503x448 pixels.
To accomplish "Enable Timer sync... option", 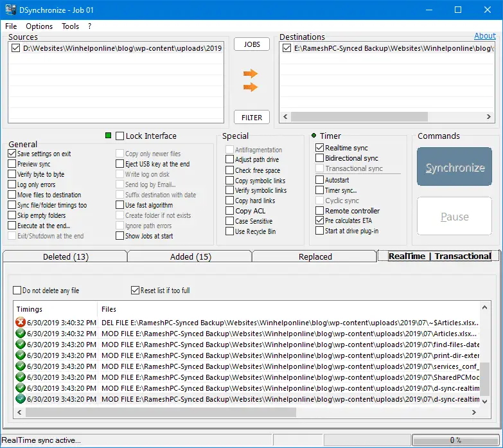I will (319, 190).
